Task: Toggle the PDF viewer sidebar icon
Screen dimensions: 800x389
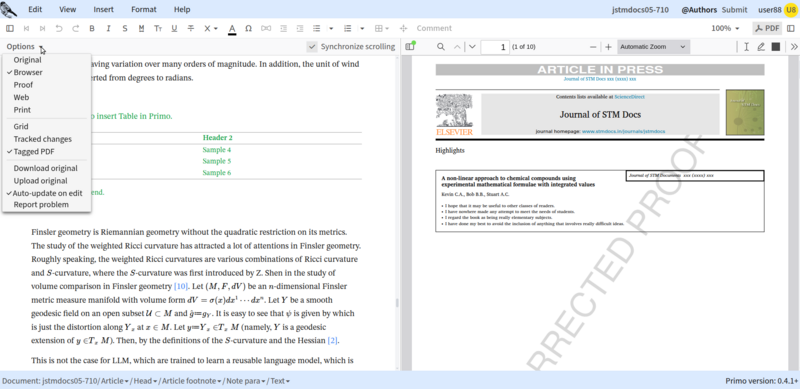Action: pyautogui.click(x=410, y=46)
